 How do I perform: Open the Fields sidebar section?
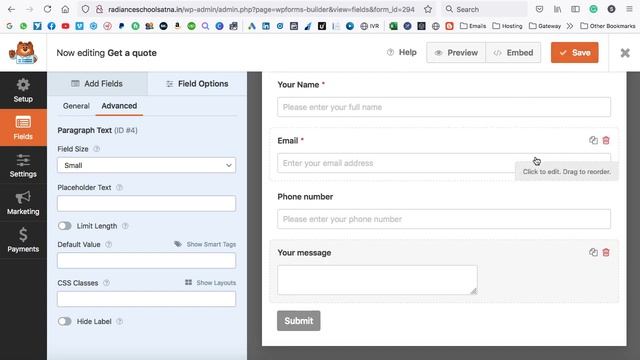[23, 127]
